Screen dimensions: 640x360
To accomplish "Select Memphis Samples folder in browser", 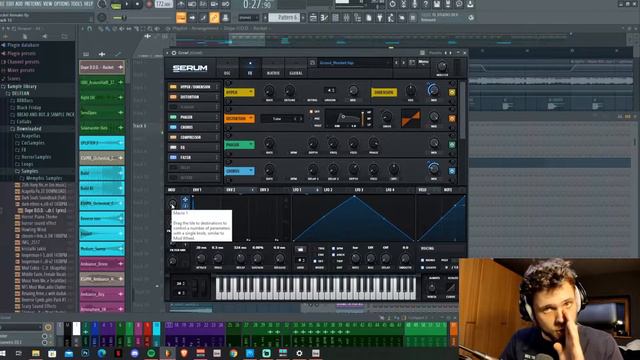I will point(44,178).
